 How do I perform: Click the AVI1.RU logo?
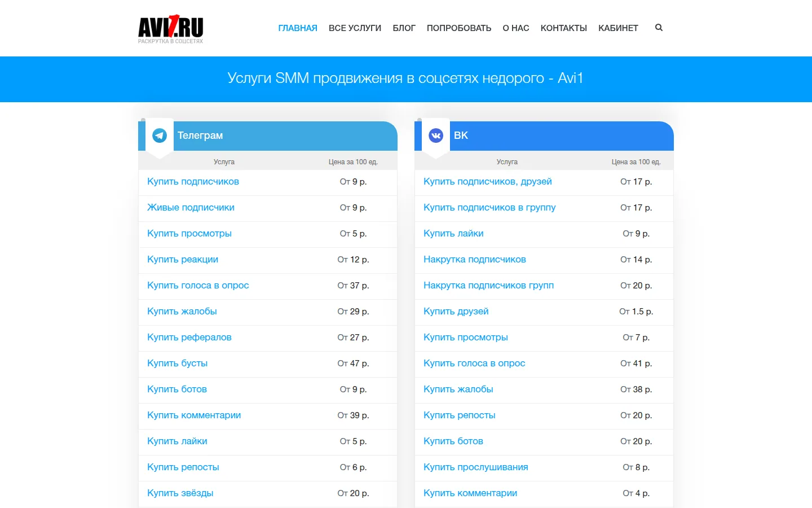(170, 29)
